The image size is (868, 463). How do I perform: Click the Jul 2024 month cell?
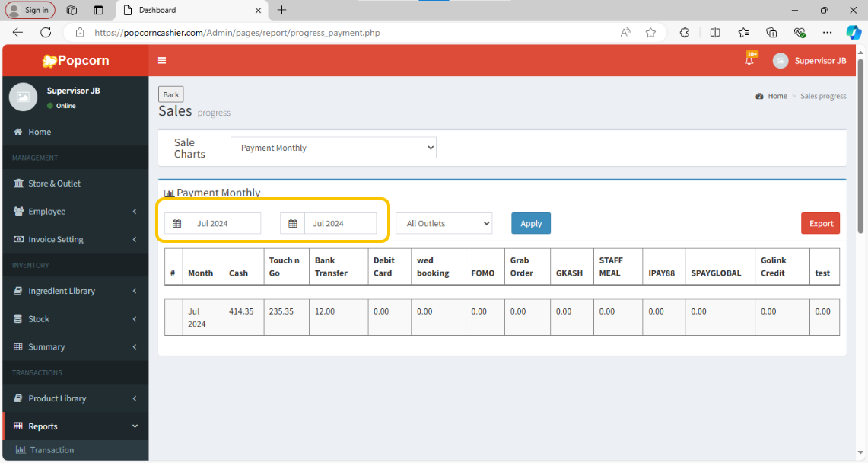203,318
